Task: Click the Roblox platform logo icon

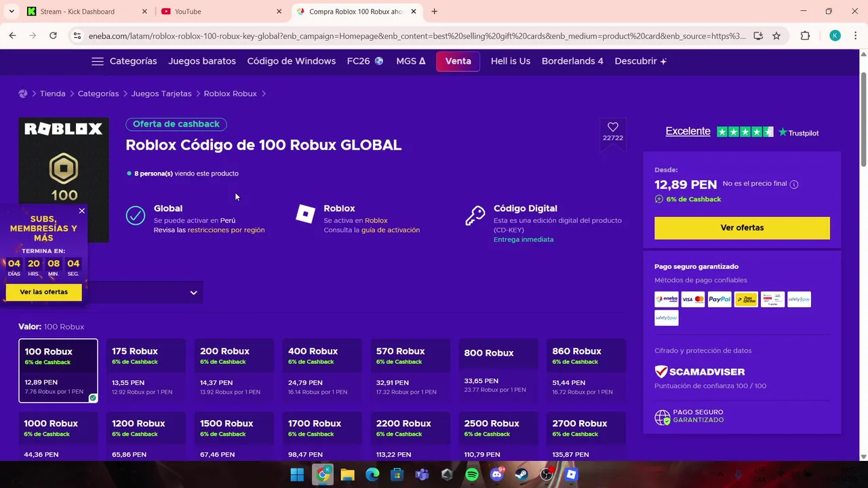Action: point(306,213)
